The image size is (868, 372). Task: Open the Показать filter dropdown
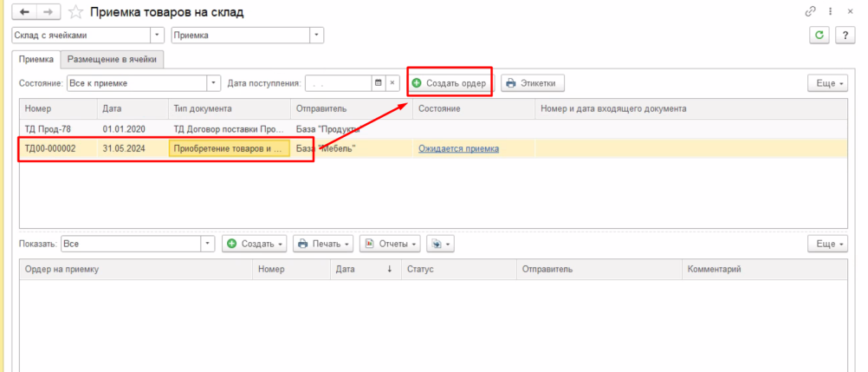[208, 245]
